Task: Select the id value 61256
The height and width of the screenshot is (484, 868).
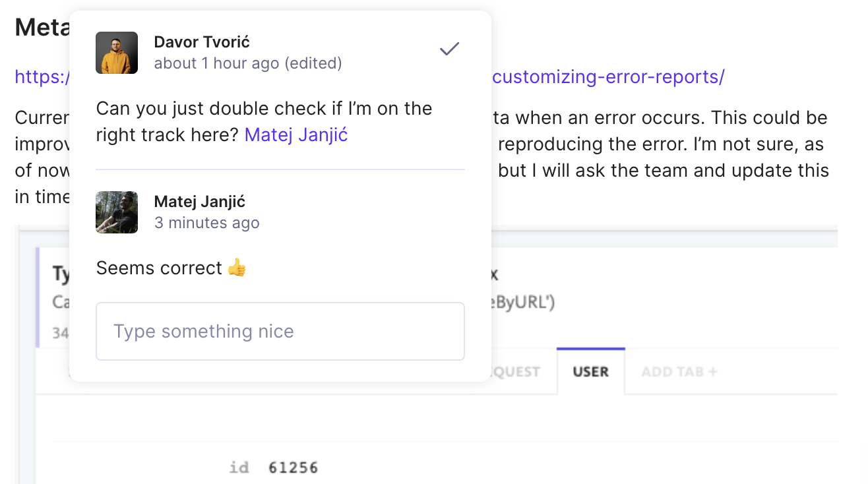Action: (294, 468)
